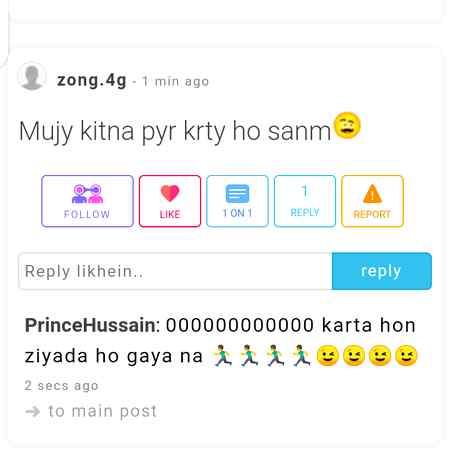
Task: Tap the orange REPORT label text
Action: click(372, 214)
